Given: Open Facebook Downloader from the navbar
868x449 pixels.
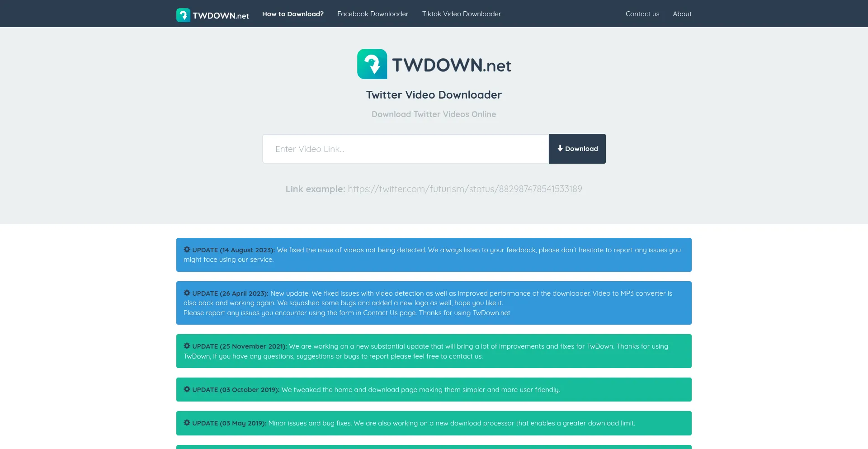Looking at the screenshot, I should click(x=373, y=14).
